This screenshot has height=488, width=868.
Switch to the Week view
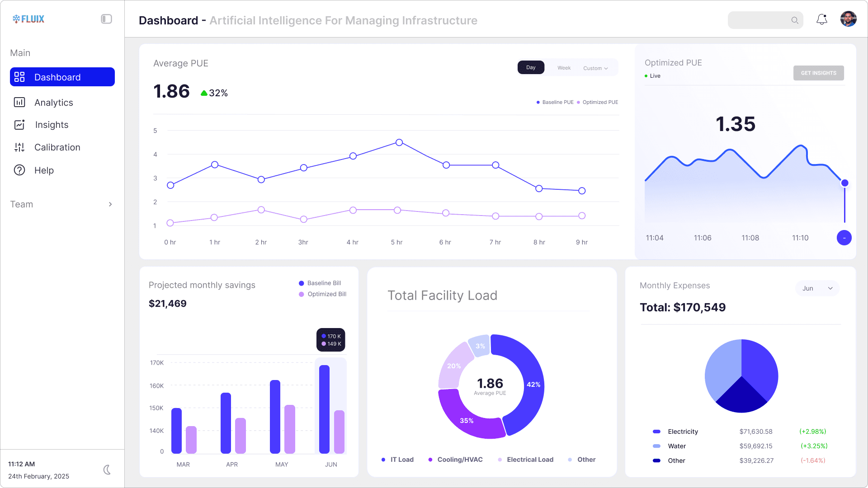(x=563, y=67)
